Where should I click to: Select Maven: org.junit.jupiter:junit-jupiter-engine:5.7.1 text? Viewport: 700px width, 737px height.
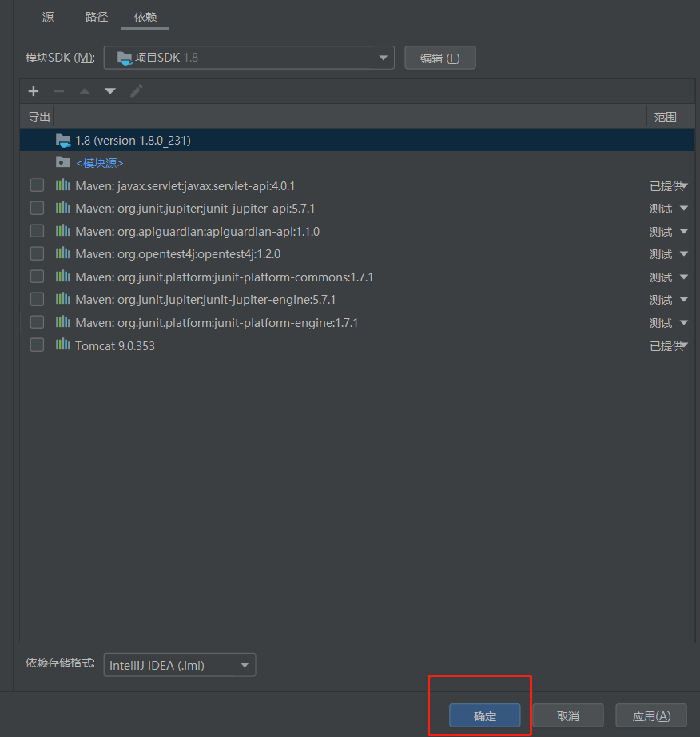pyautogui.click(x=205, y=300)
